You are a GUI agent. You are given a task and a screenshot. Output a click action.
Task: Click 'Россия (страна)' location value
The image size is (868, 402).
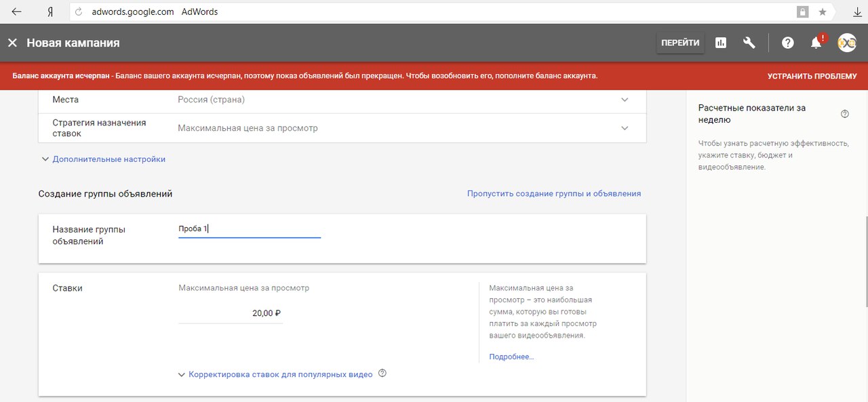tap(212, 100)
